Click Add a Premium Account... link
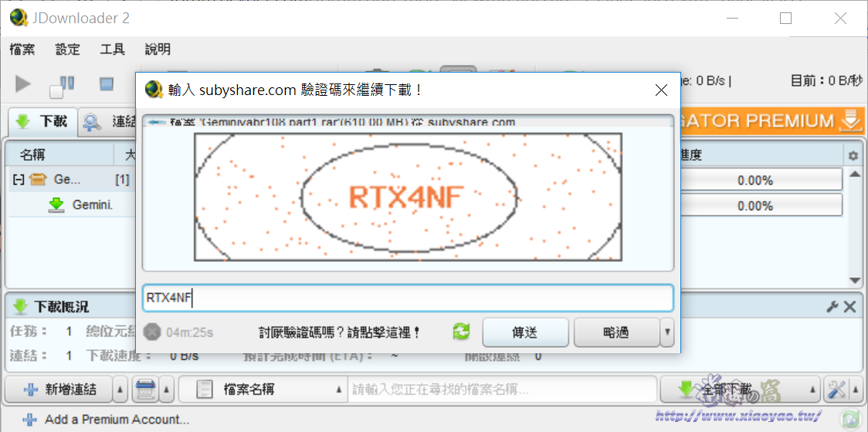 pyautogui.click(x=117, y=420)
